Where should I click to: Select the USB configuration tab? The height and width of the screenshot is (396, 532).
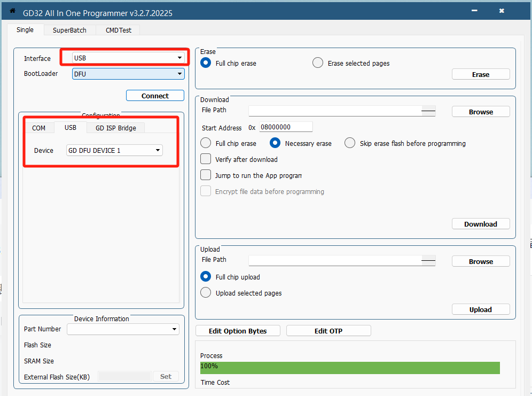click(x=71, y=128)
